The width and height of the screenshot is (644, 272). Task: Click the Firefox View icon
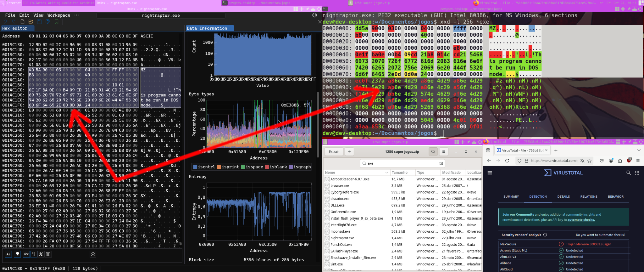488,150
